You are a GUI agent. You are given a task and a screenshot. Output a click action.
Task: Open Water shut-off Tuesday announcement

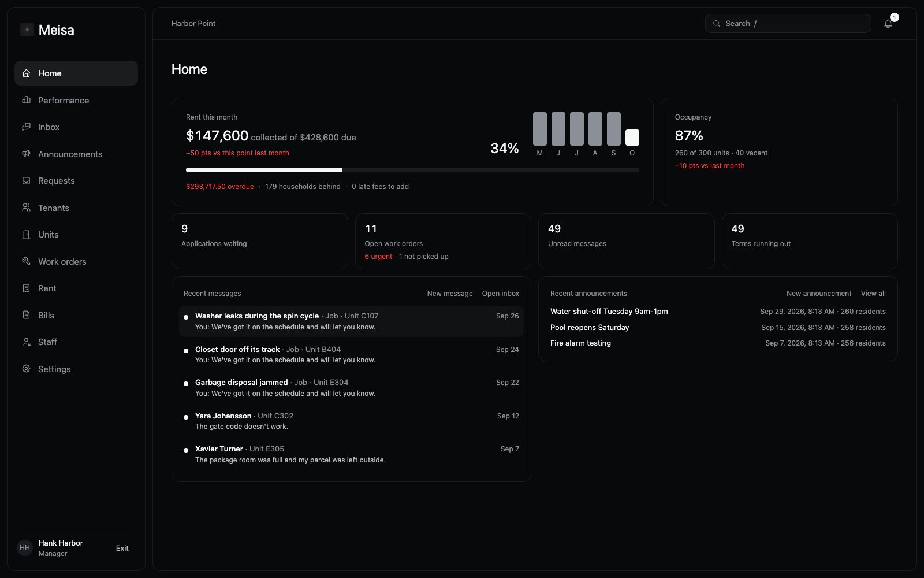pyautogui.click(x=718, y=312)
